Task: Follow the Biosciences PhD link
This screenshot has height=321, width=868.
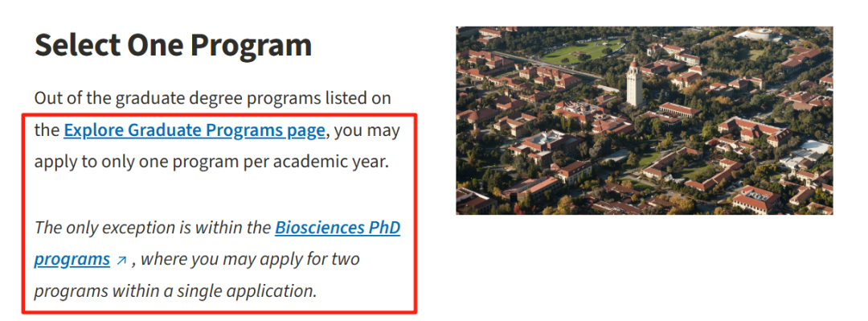Action: pos(338,228)
